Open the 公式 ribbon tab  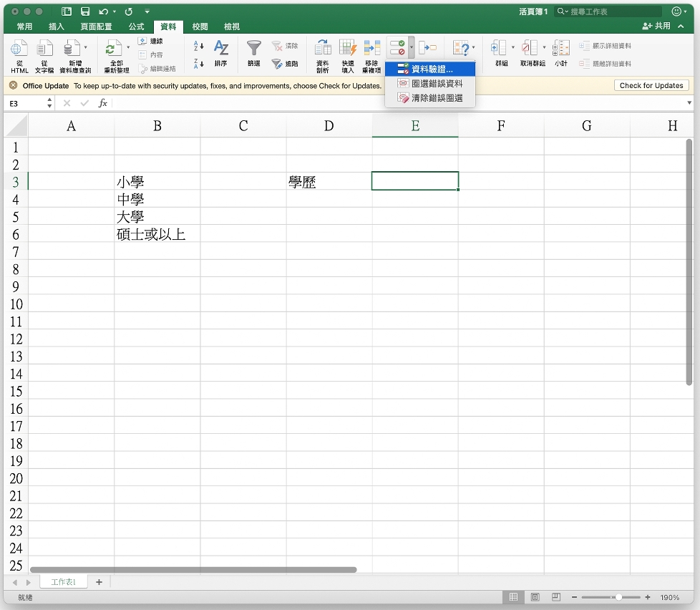coord(136,26)
